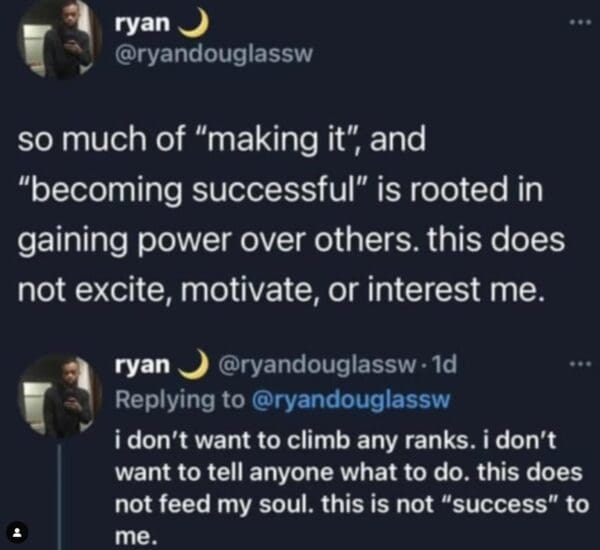Click the "ryan" display name in the reply
The width and height of the screenshot is (600, 550).
142,367
